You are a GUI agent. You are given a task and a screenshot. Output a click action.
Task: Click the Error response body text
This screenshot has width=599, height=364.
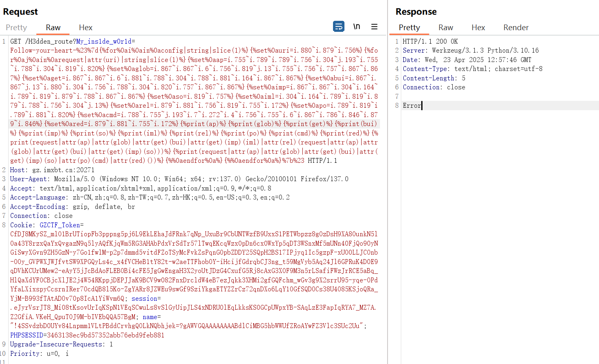tap(412, 105)
